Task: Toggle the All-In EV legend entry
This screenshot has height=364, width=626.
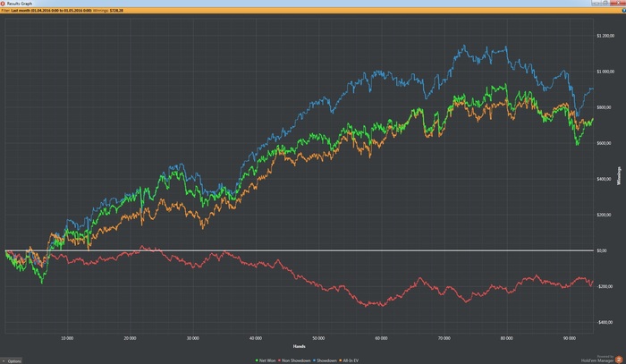Action: (349, 360)
